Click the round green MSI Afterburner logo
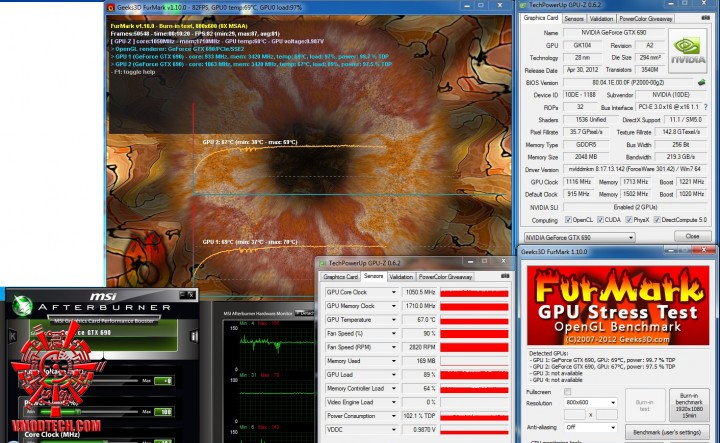The height and width of the screenshot is (443, 720). pos(22,306)
